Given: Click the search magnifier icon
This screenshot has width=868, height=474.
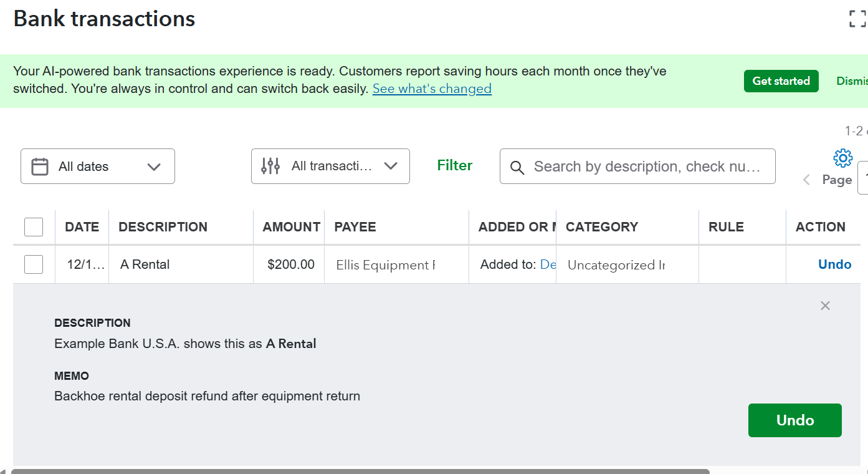Looking at the screenshot, I should [517, 167].
